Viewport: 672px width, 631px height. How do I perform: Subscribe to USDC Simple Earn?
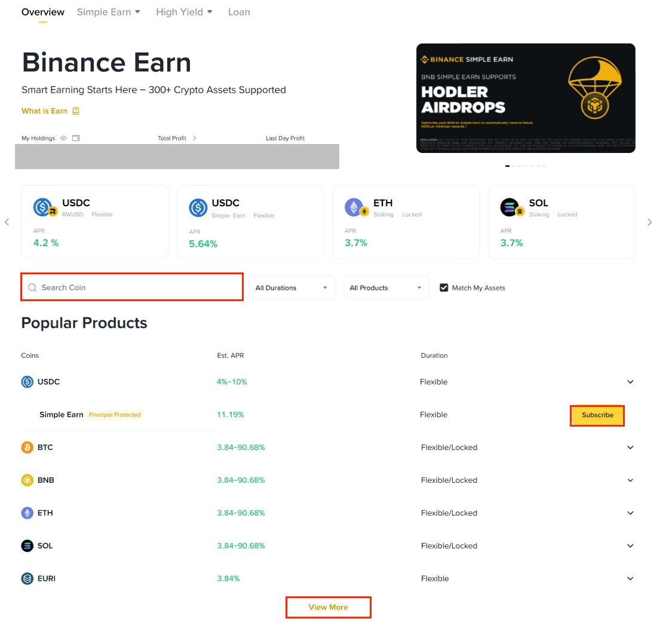point(597,415)
